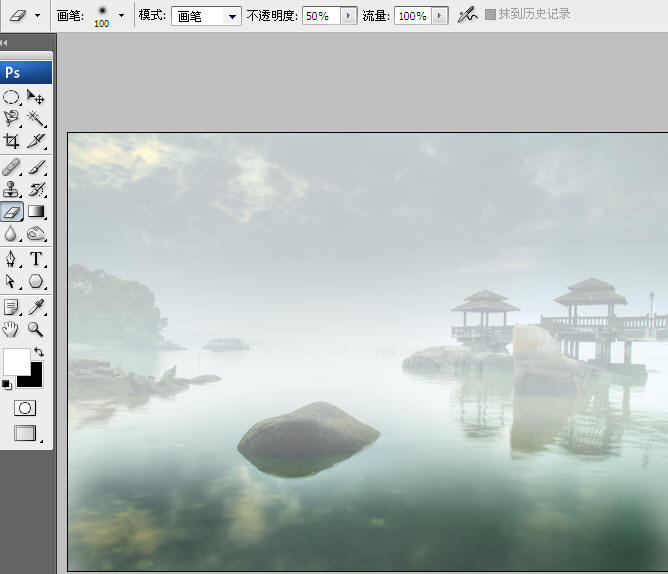The image size is (668, 574).
Task: Expand the flow slider arrow
Action: coord(439,16)
